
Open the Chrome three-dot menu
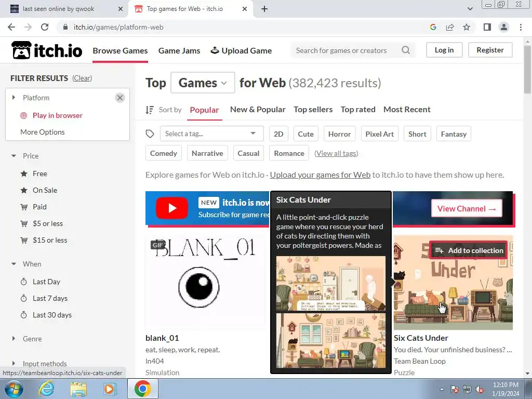coord(521,27)
